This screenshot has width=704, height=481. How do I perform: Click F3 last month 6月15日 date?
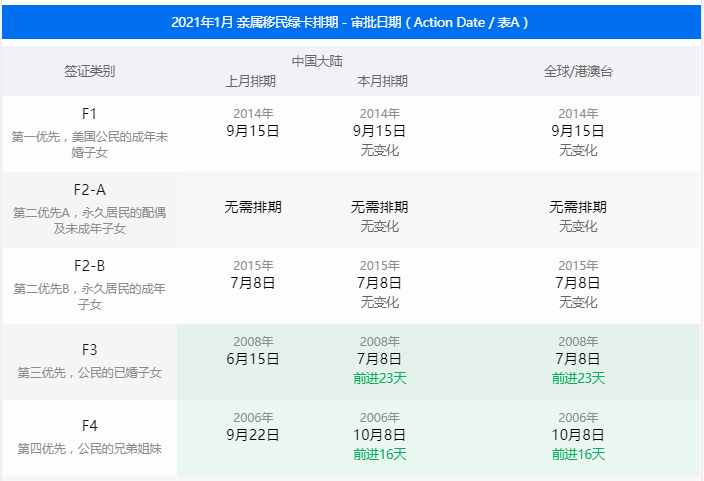pos(253,359)
